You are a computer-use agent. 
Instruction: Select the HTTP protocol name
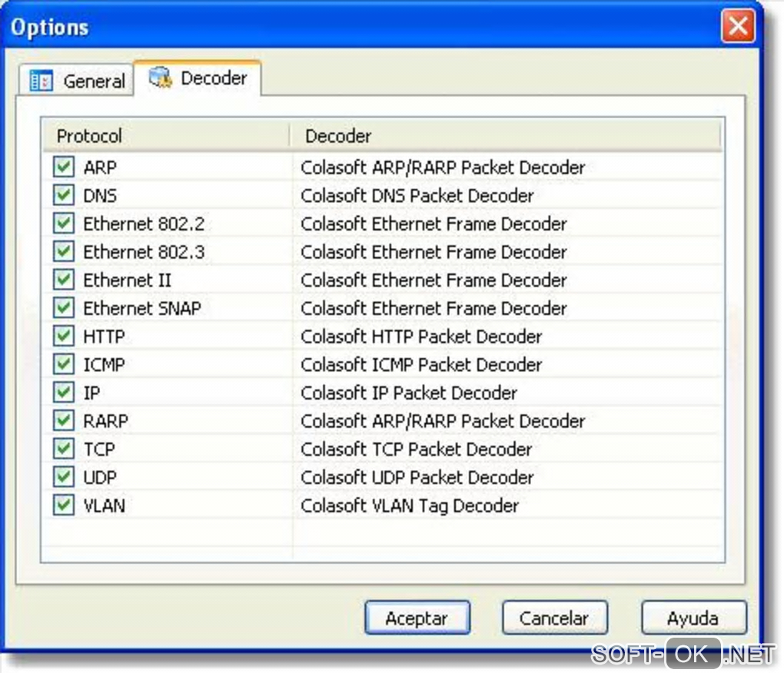[x=104, y=336]
